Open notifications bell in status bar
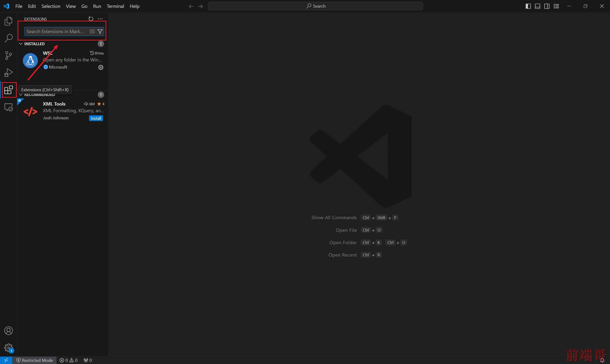This screenshot has height=364, width=610. pos(602,360)
